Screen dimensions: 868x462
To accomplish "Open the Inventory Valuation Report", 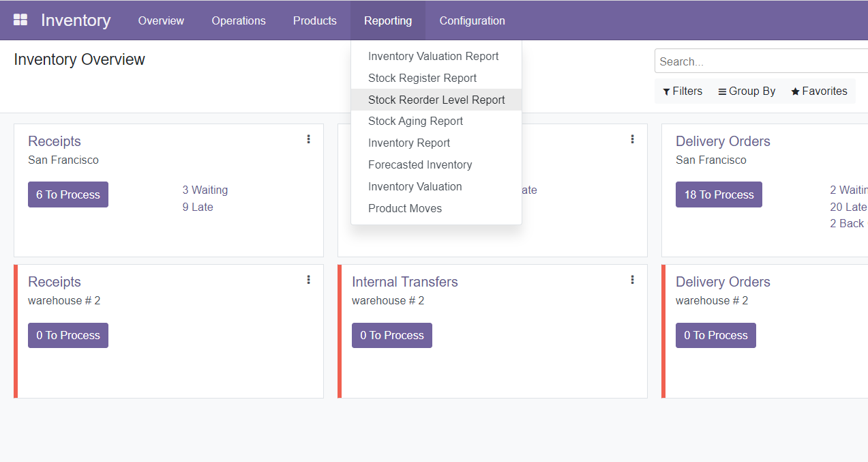I will click(433, 56).
